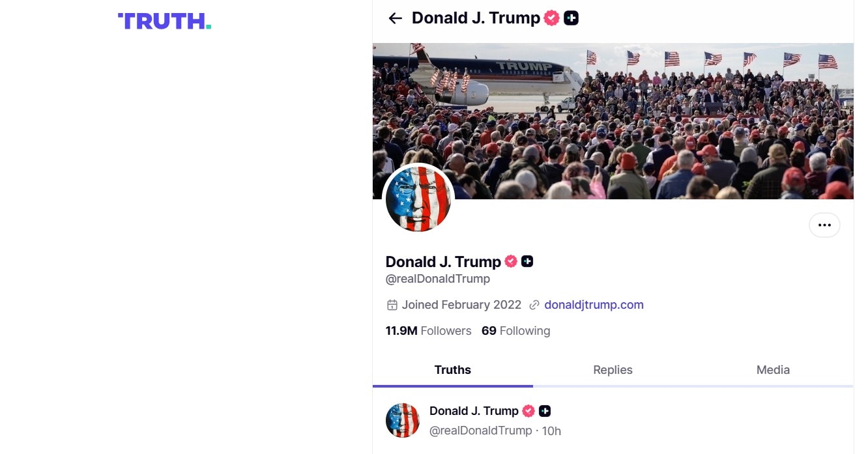The height and width of the screenshot is (454, 868).
Task: Click the @realDonaldTrump handle on the post
Action: [x=481, y=431]
